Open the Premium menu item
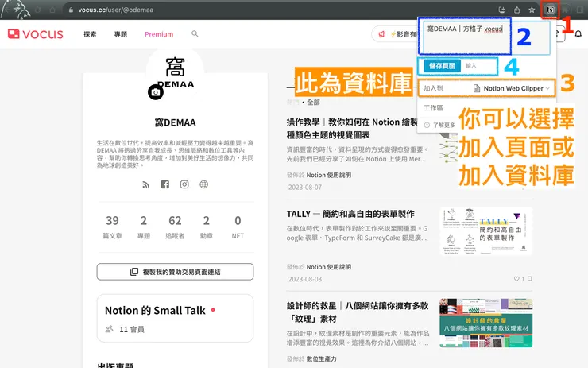Screen dimensions: 588x368 tap(159, 34)
